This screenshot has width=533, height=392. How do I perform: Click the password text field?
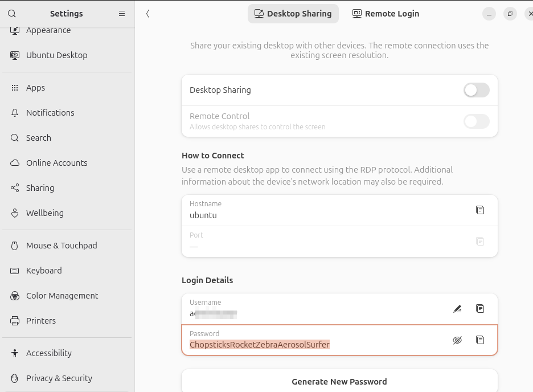pyautogui.click(x=313, y=344)
